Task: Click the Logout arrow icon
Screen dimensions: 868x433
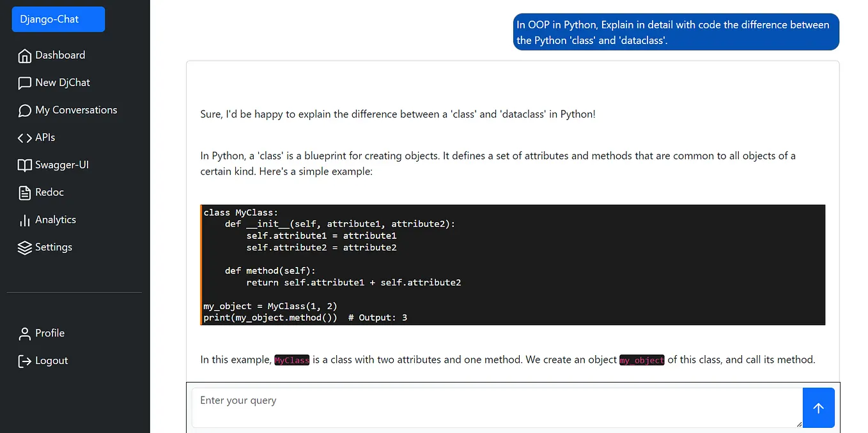Action: 24,360
